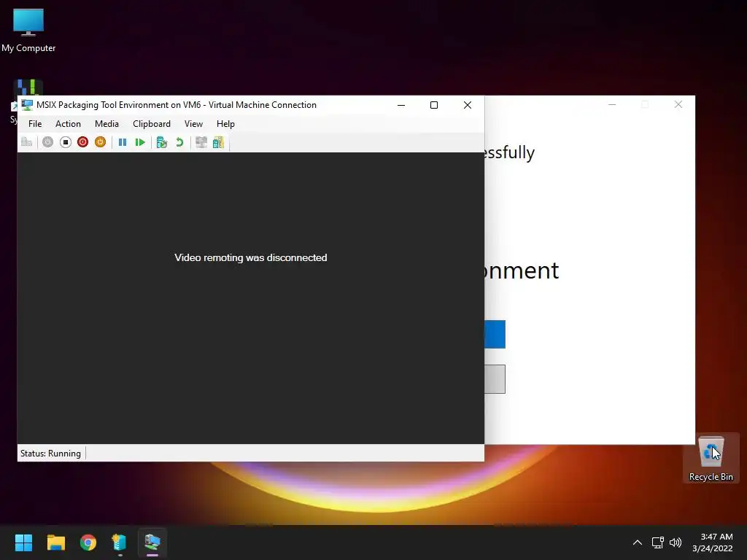Open the taskbar clock and date
747x560 pixels.
tap(713, 542)
